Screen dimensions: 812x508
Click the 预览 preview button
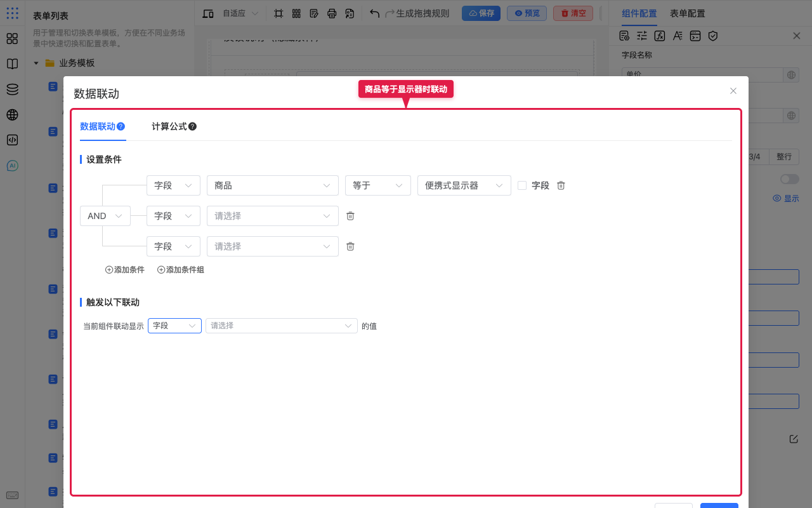coord(527,13)
